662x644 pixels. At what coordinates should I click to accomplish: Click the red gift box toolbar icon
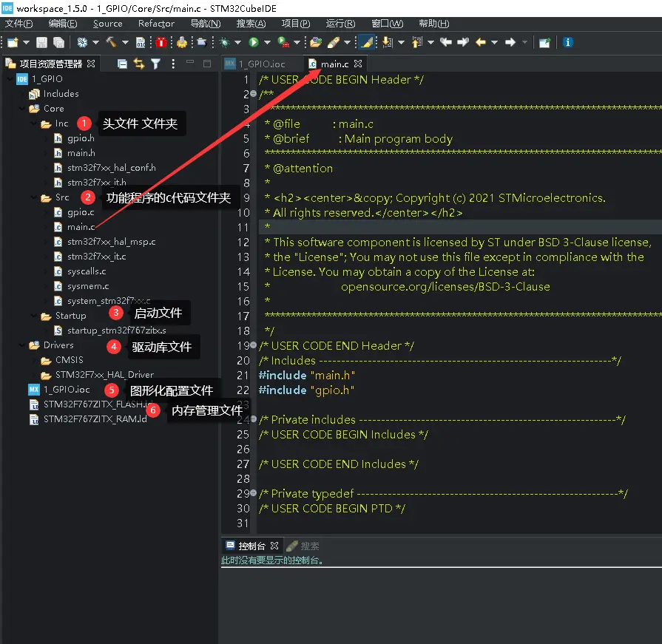(x=161, y=42)
